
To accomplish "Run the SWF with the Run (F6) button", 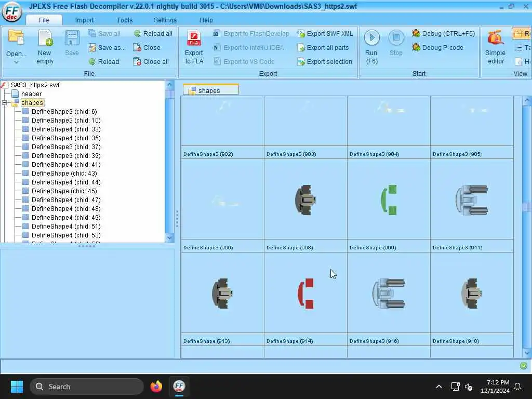I will coord(371,47).
